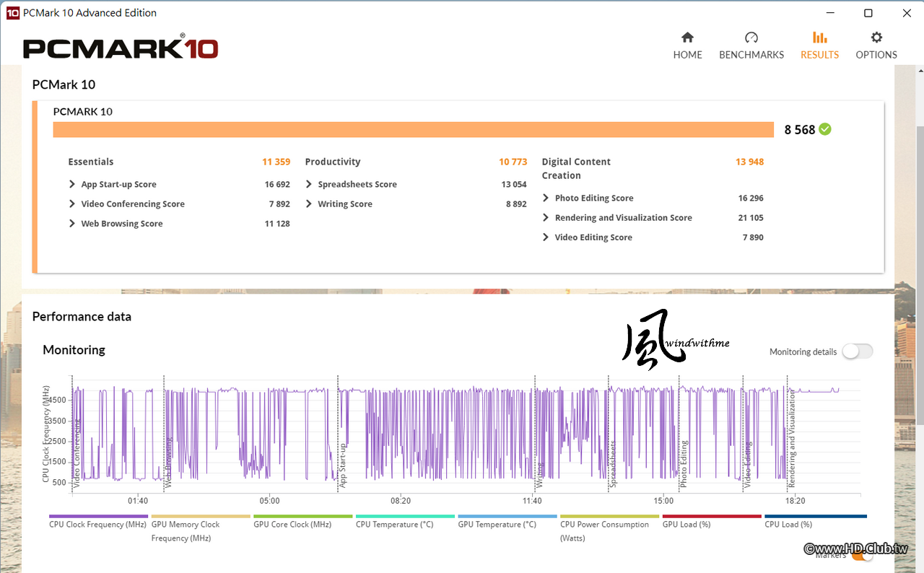Click the Essentials score 11 359
924x573 pixels.
coord(276,162)
